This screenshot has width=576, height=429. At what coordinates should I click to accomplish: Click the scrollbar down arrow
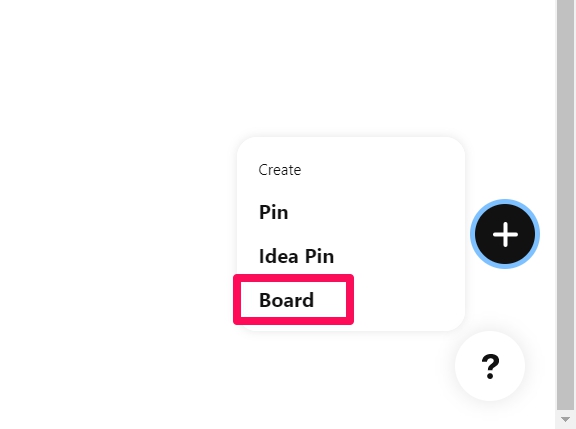pyautogui.click(x=565, y=419)
